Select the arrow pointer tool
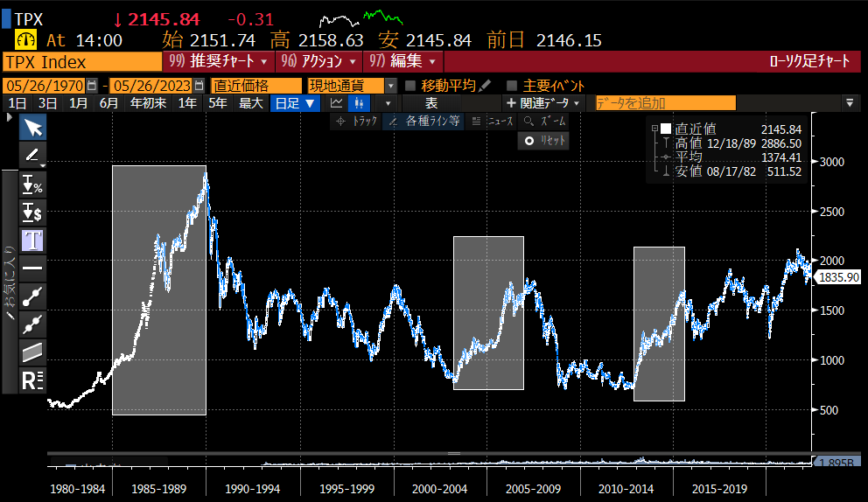The image size is (868, 502). (x=32, y=128)
